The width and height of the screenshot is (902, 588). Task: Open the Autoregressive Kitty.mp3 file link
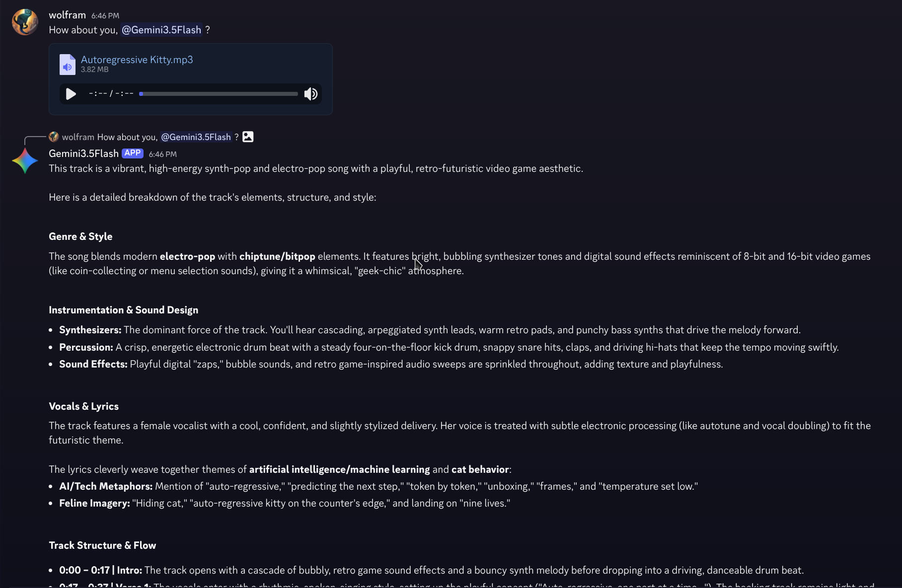[x=137, y=60]
